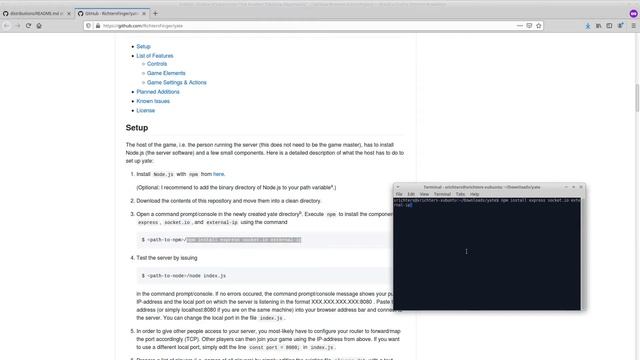Click the Terminal window title bar text

point(482,187)
